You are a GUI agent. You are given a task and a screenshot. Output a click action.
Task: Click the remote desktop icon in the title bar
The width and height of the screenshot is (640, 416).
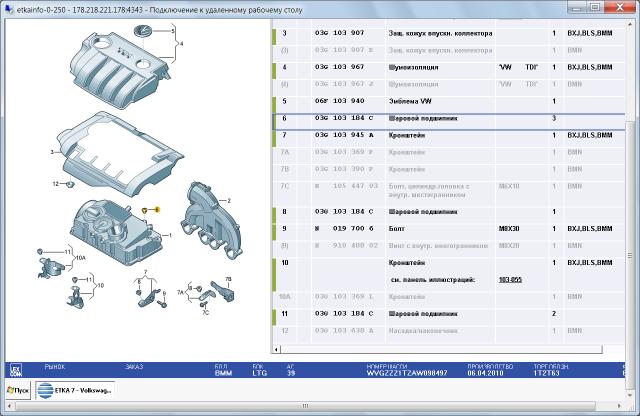tap(9, 9)
